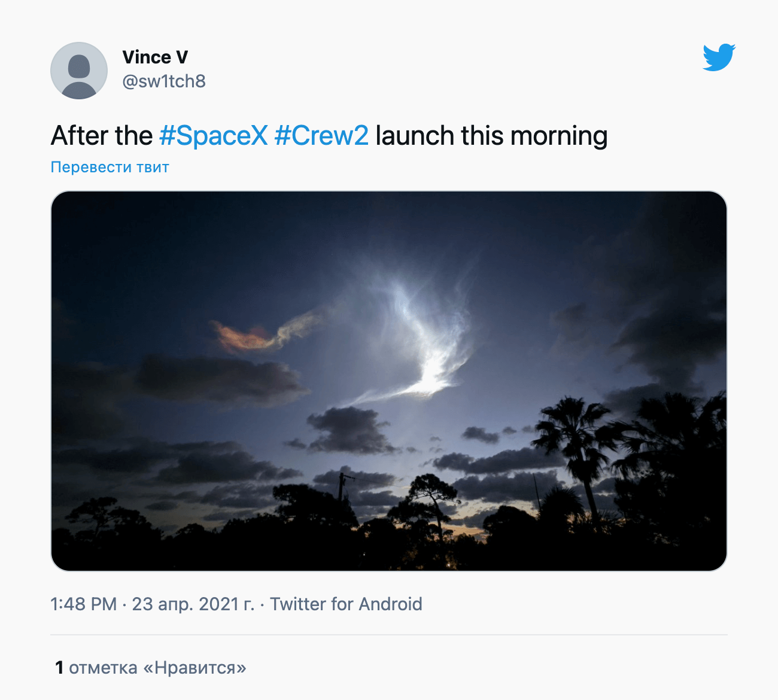Click the display name Vince V
Screen dimensions: 778x700
[x=155, y=57]
